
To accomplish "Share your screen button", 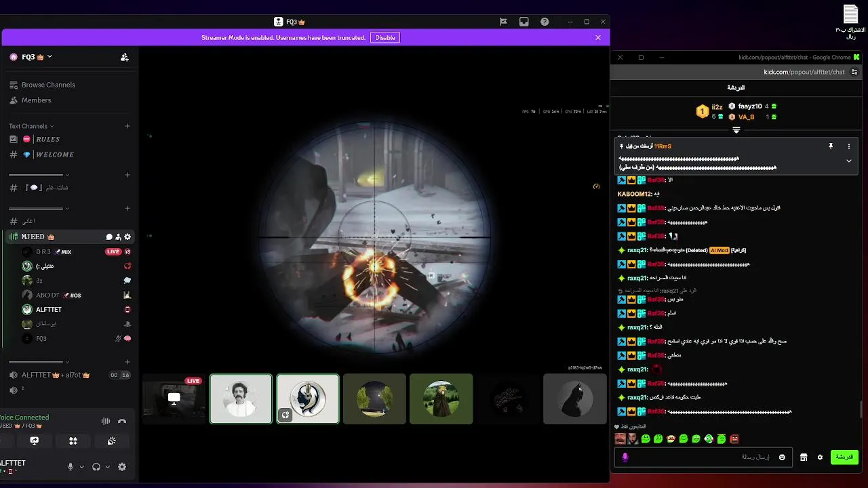I will (x=35, y=441).
